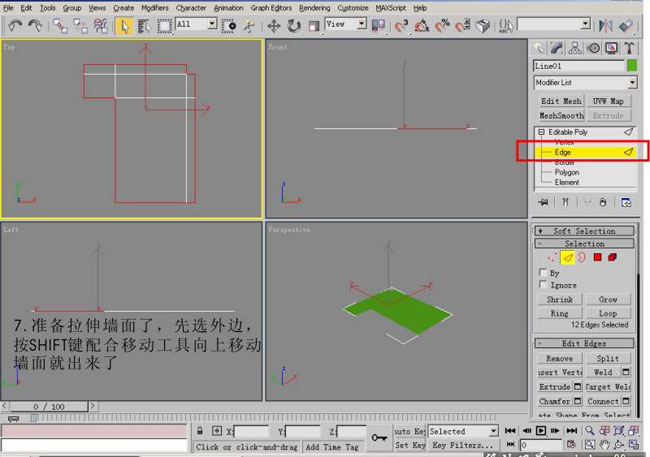Click the Redo arrow in toolbar
This screenshot has width=650, height=457.
tap(35, 26)
